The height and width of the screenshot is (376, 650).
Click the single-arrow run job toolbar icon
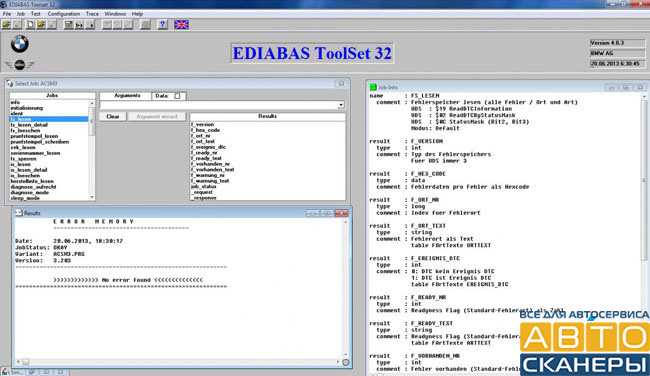pyautogui.click(x=90, y=25)
